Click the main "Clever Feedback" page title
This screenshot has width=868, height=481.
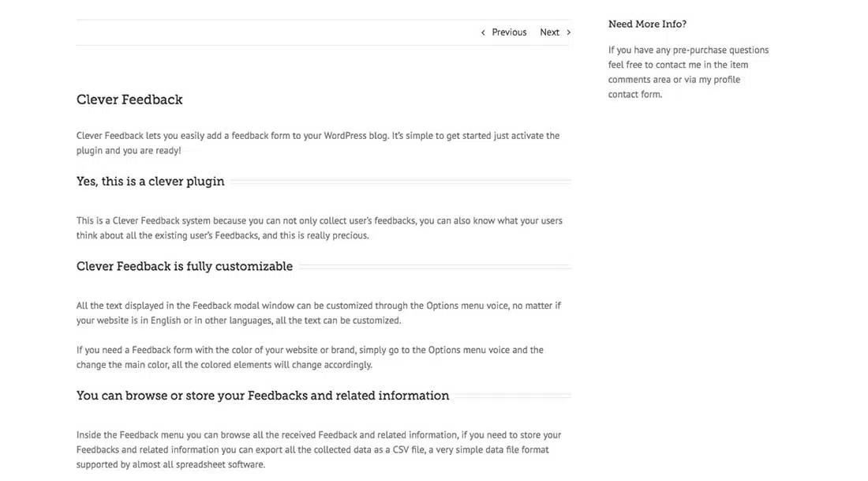(129, 100)
